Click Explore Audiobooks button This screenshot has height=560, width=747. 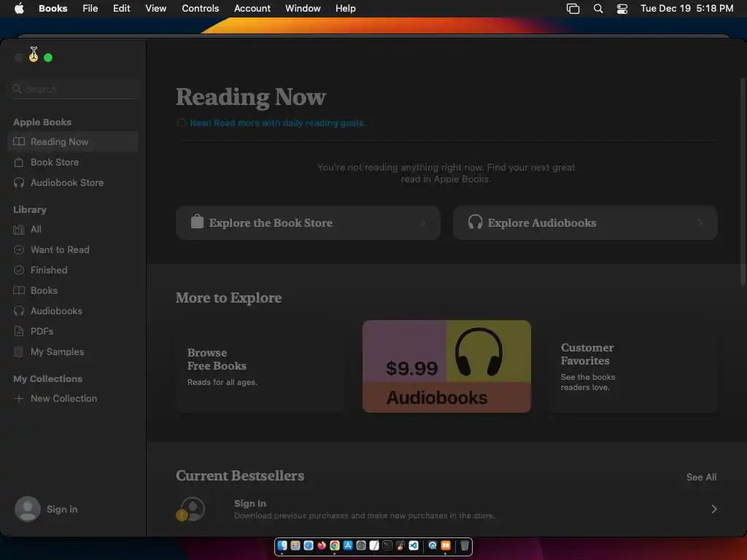pos(585,223)
